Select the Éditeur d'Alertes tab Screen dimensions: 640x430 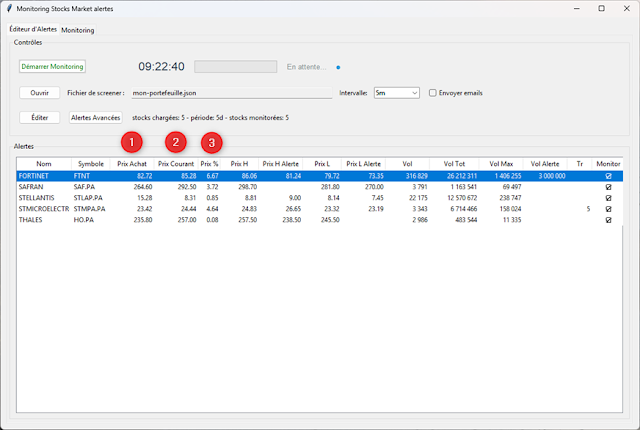coord(32,30)
